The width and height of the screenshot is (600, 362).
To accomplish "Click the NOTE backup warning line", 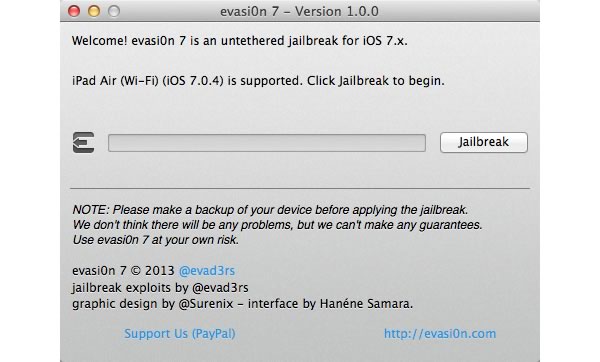I will (270, 210).
